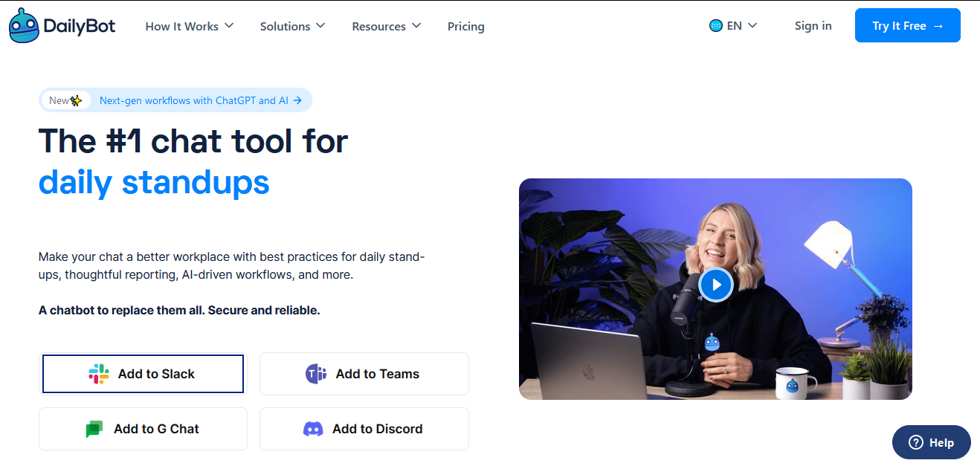Play the intro video
Screen dimensions: 980x466
point(716,284)
